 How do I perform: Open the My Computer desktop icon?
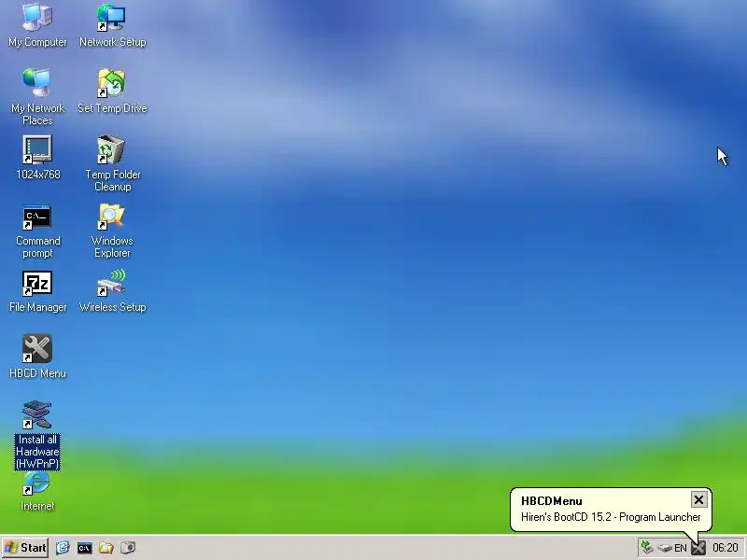click(x=37, y=25)
